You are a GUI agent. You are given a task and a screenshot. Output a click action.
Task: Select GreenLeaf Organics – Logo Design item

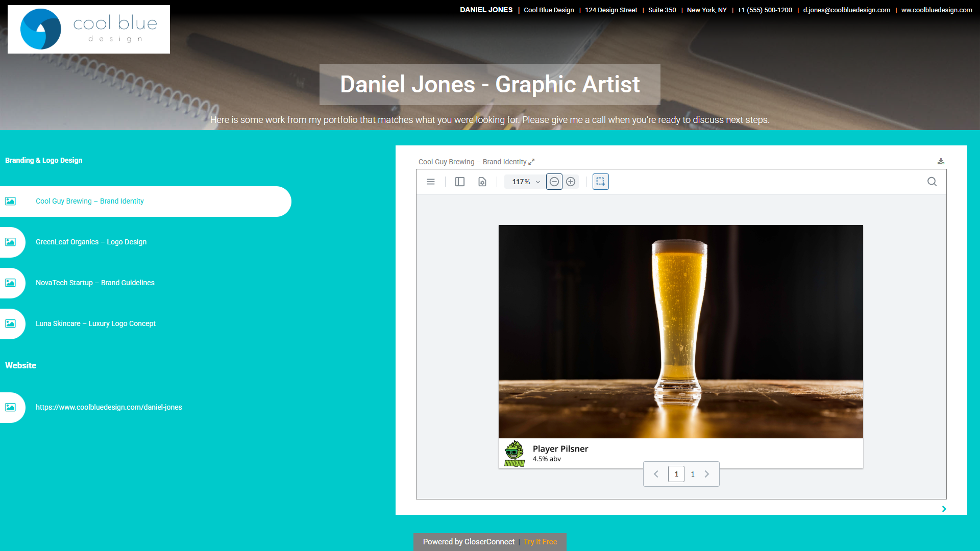[91, 242]
